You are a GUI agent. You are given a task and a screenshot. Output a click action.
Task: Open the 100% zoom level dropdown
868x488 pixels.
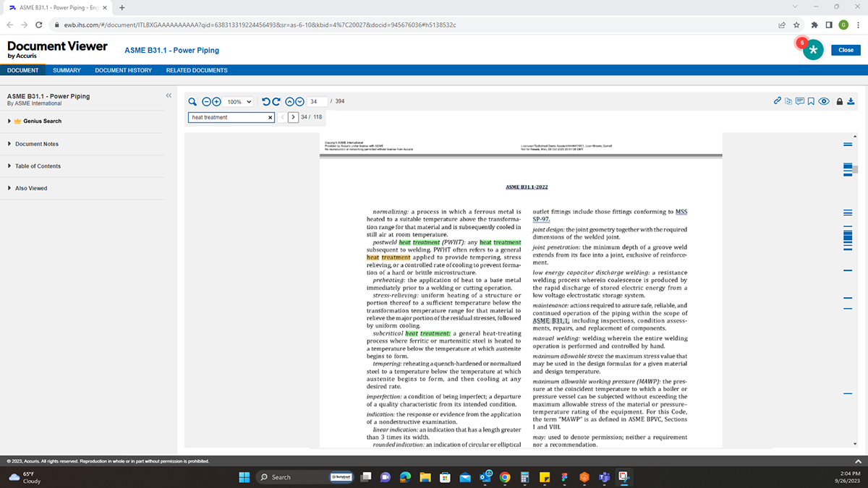[239, 102]
